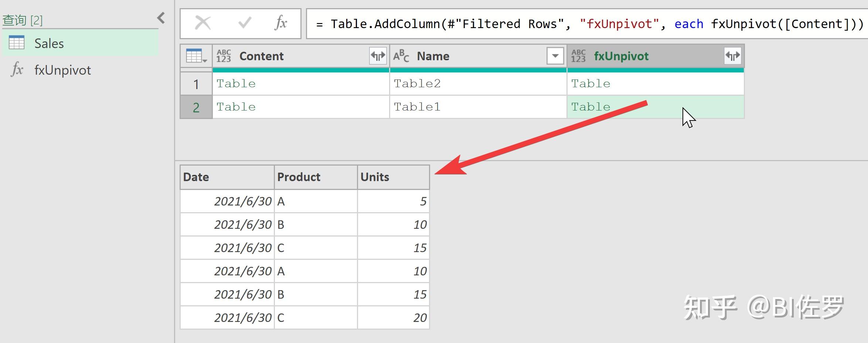Click Table in Content column row 2
This screenshot has width=868, height=343.
[236, 107]
